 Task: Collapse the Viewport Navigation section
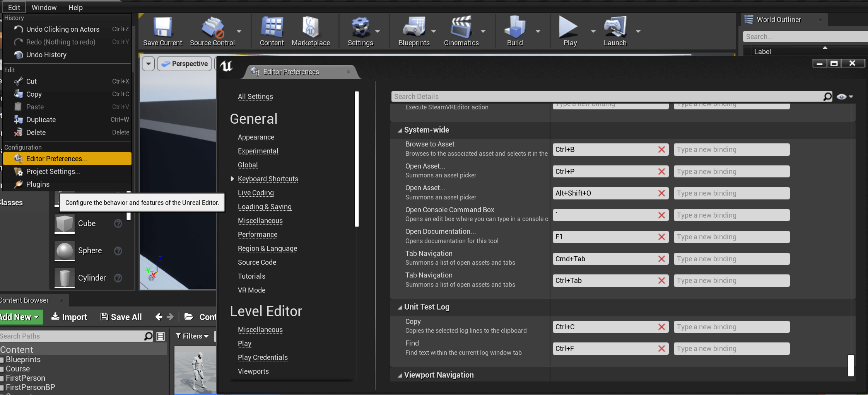[x=400, y=376]
